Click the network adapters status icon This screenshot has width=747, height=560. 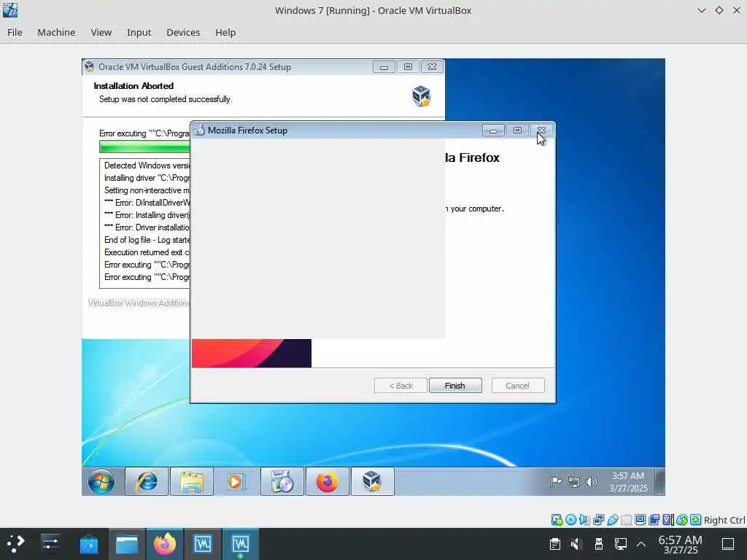coord(598,519)
